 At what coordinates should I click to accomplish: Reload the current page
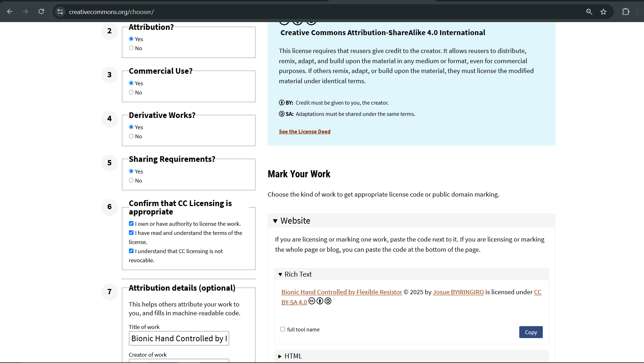click(41, 12)
